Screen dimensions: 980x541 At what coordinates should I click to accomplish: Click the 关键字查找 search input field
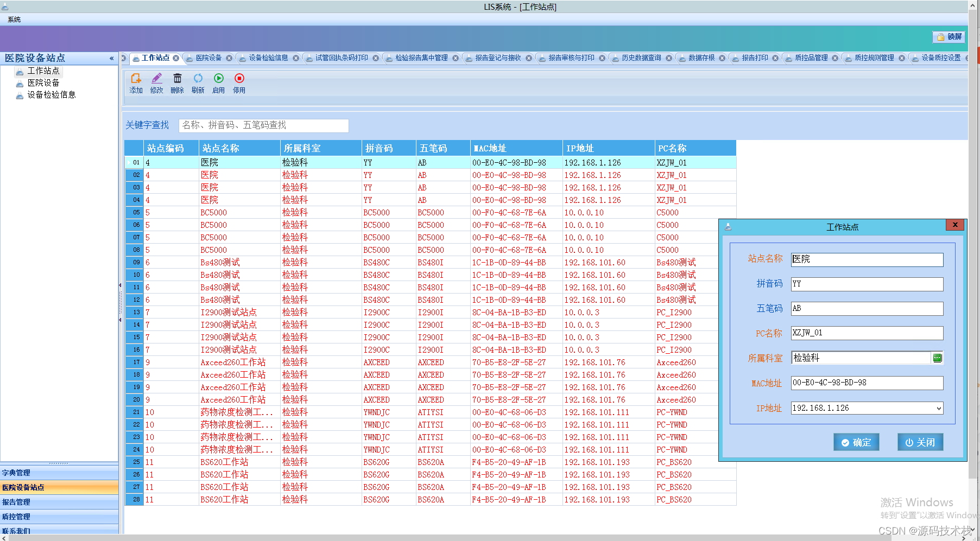click(263, 125)
